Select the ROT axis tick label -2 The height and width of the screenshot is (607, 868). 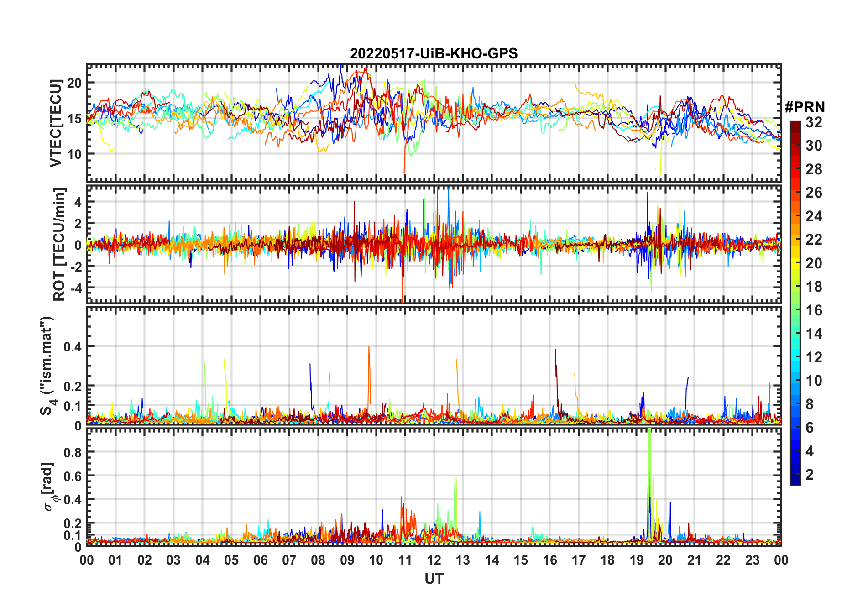(x=76, y=267)
